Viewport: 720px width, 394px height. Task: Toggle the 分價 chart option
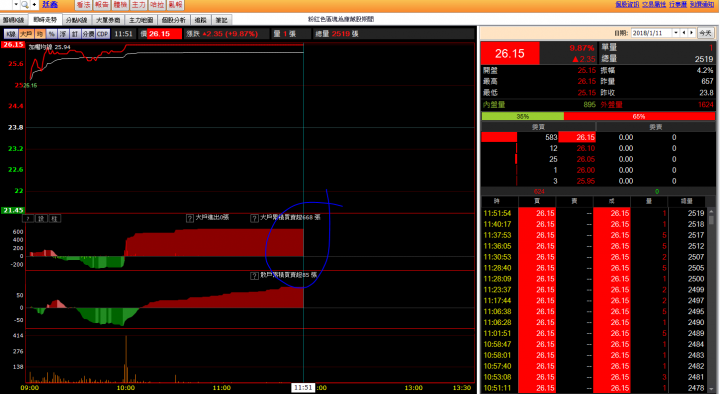[88, 34]
